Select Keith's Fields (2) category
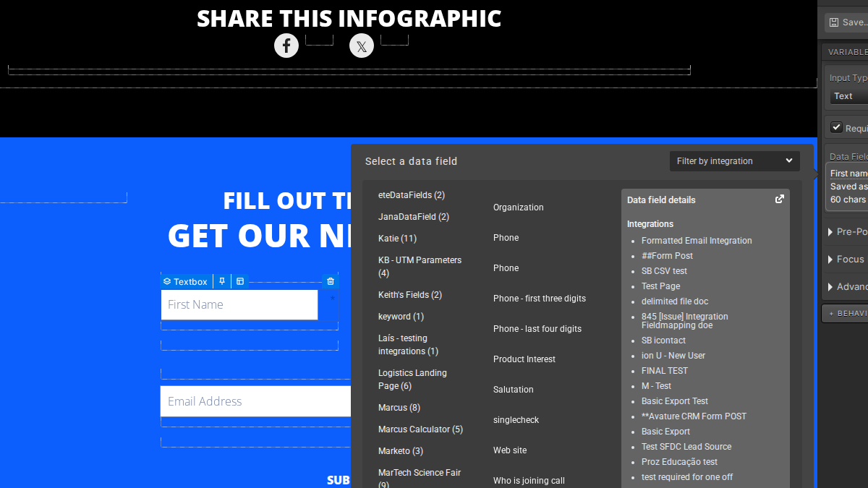 pos(410,295)
